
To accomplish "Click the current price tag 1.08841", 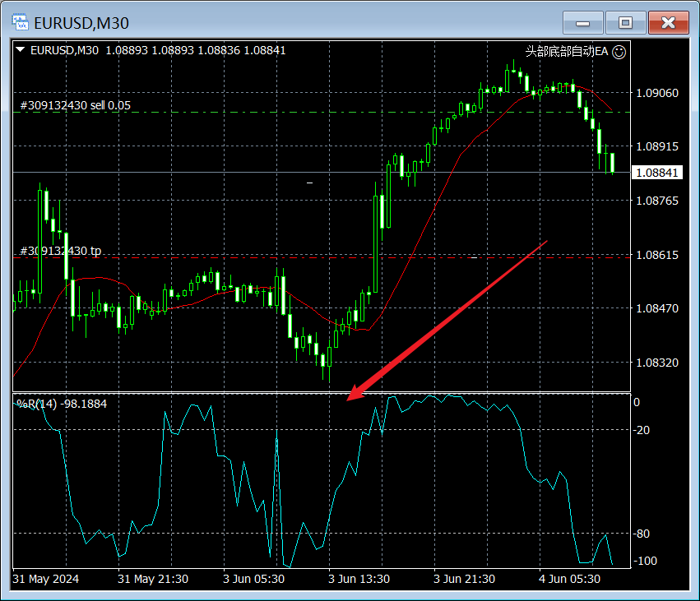I will 656,173.
